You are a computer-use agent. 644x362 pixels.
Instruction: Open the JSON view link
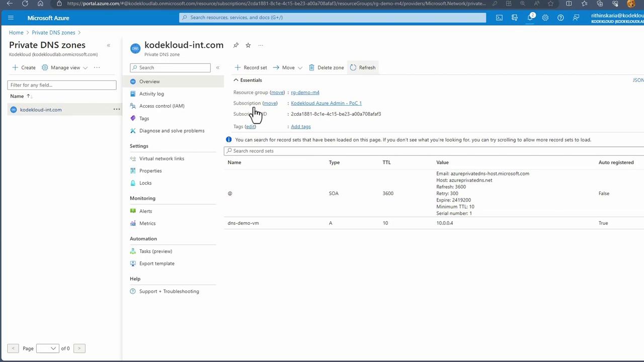(x=638, y=80)
